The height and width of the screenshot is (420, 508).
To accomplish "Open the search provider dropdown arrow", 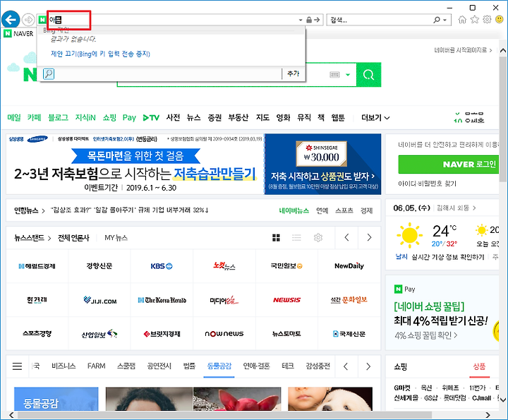I will [x=445, y=20].
